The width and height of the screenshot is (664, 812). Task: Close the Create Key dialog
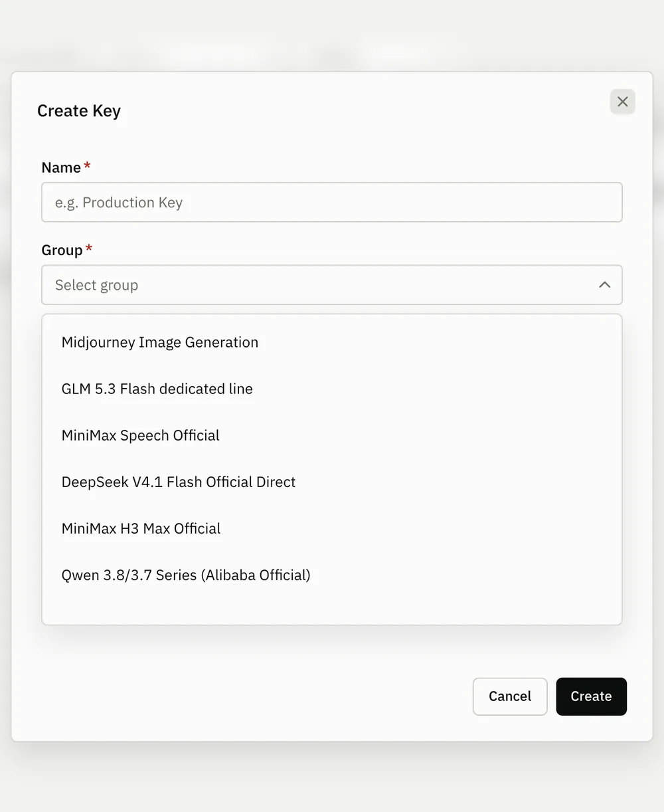point(622,102)
